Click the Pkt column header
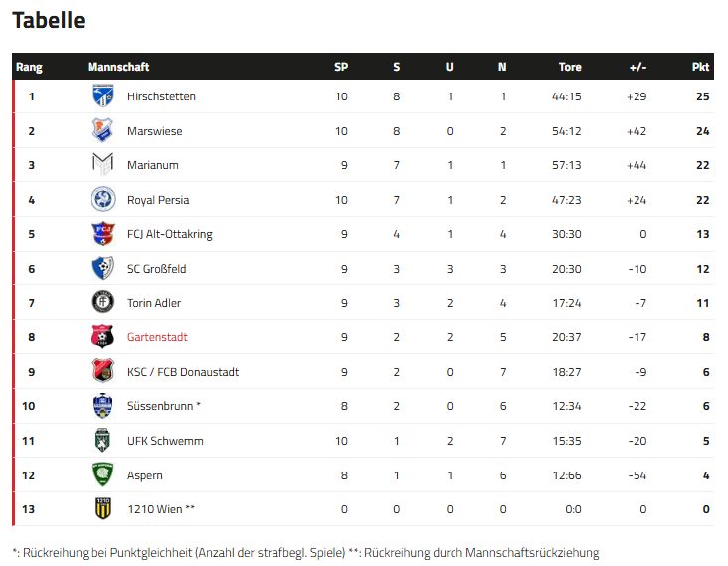The width and height of the screenshot is (728, 566). click(700, 67)
